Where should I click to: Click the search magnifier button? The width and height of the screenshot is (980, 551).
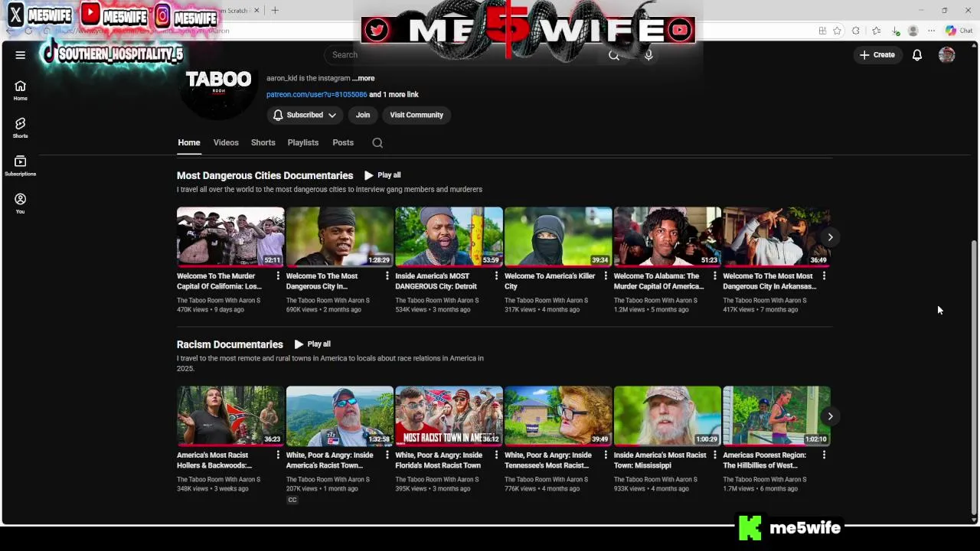613,55
